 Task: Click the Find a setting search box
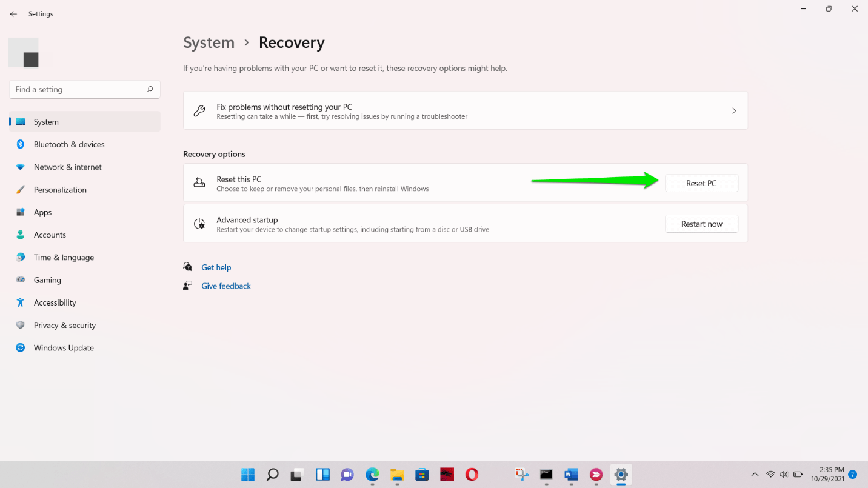(x=84, y=89)
